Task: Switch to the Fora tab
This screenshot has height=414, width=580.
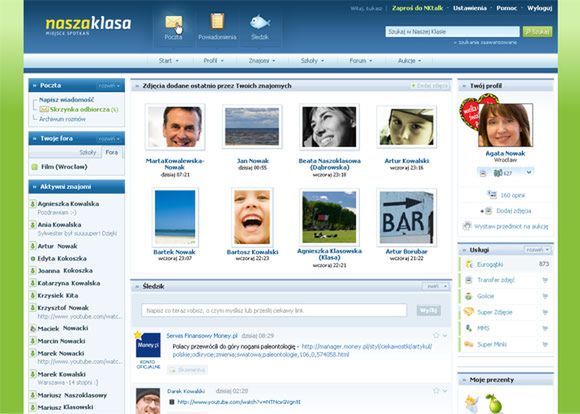Action: (x=112, y=152)
